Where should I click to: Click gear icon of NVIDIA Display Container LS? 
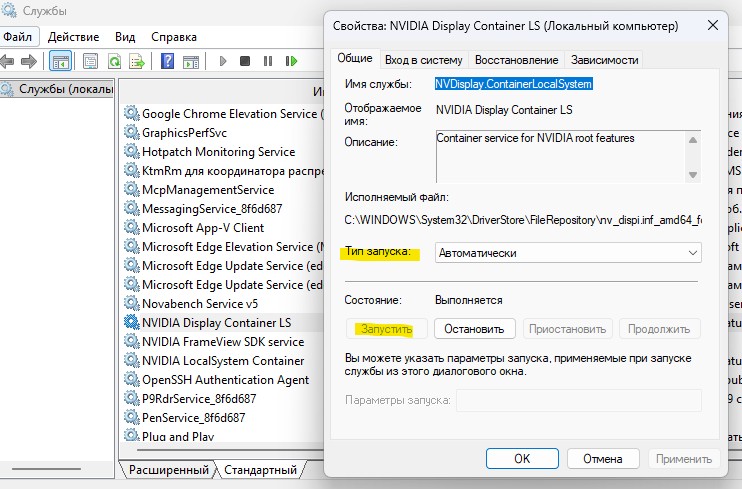[131, 322]
